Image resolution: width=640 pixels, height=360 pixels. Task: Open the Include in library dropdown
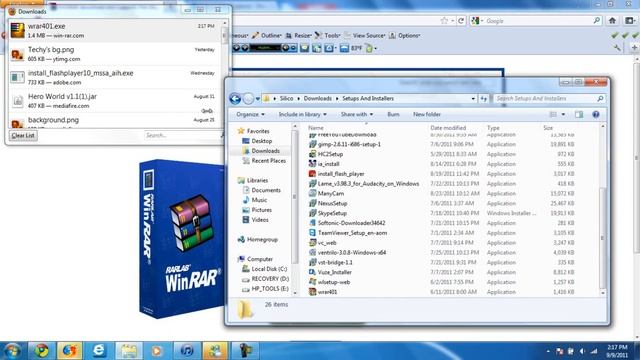(302, 114)
